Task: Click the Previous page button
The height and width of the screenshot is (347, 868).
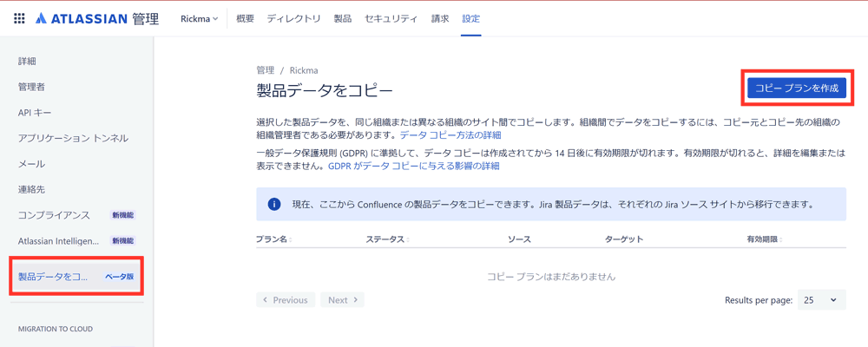Action: 286,300
